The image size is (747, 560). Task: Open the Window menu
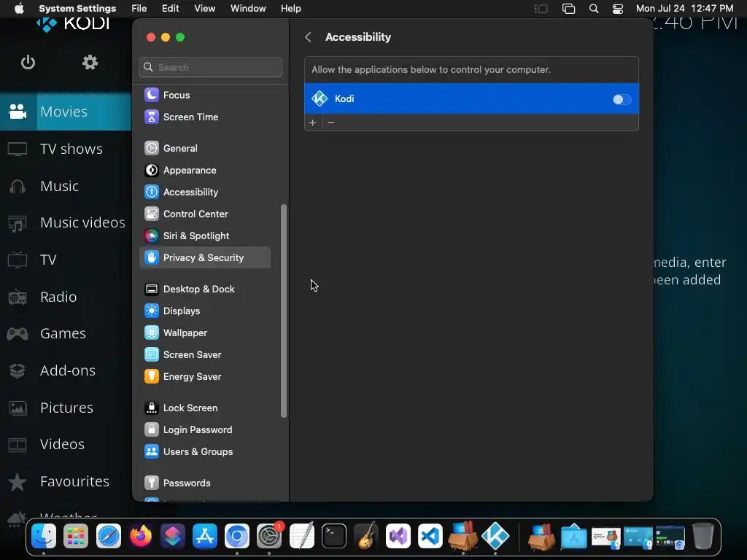(x=248, y=9)
